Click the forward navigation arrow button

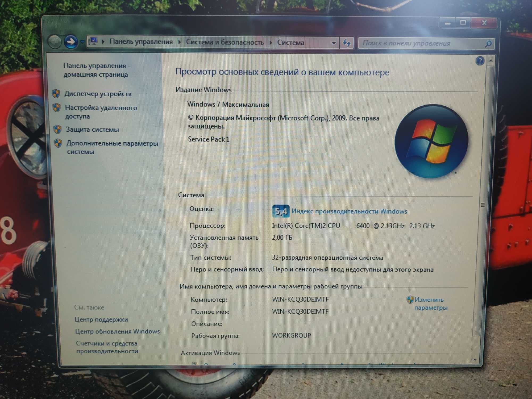pyautogui.click(x=70, y=42)
